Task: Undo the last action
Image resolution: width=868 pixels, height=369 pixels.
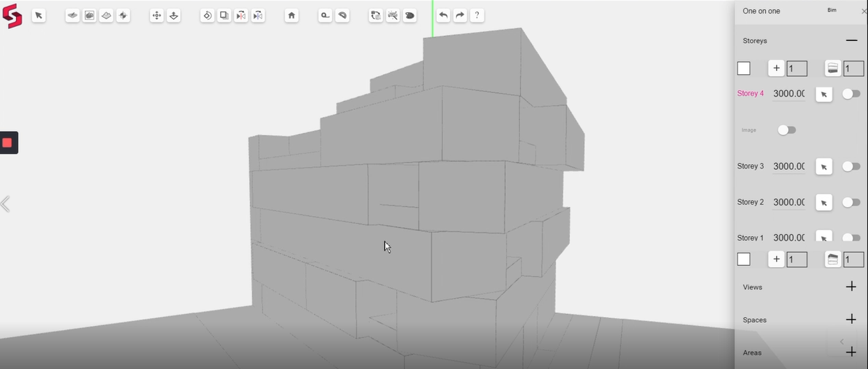Action: click(x=443, y=15)
